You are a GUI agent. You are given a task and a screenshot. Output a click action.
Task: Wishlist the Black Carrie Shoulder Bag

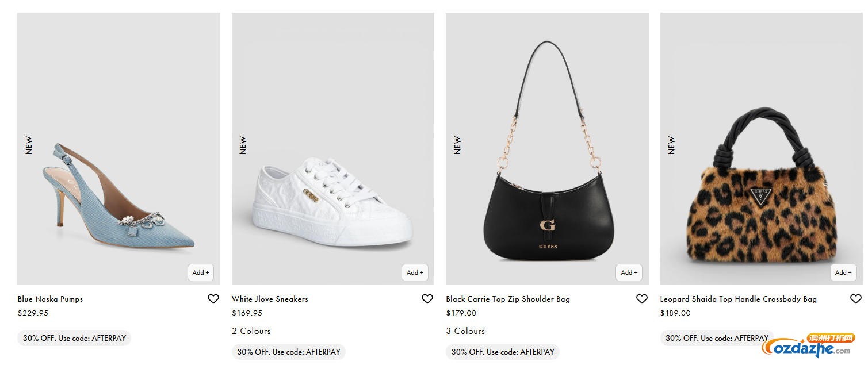642,299
